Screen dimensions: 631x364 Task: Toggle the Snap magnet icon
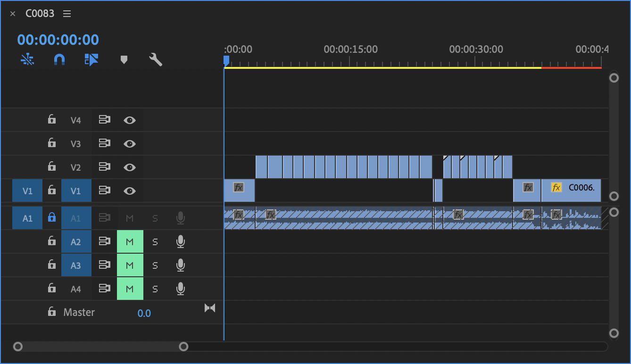pos(59,59)
